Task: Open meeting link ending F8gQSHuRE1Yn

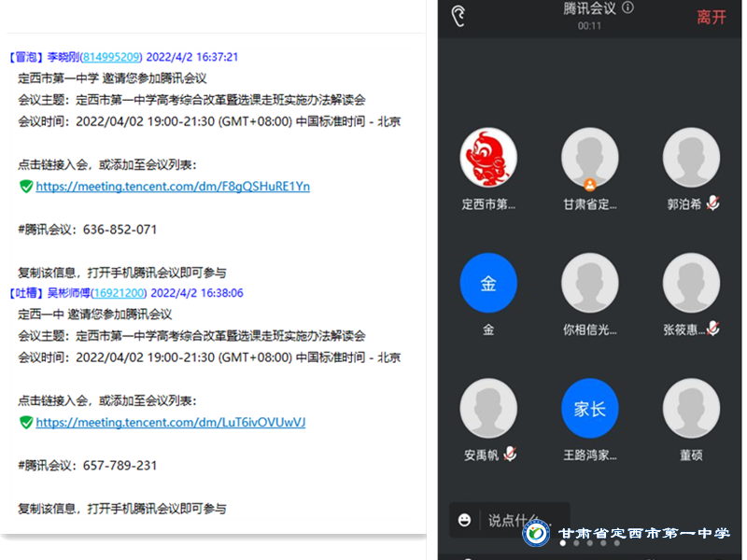Action: tap(173, 186)
